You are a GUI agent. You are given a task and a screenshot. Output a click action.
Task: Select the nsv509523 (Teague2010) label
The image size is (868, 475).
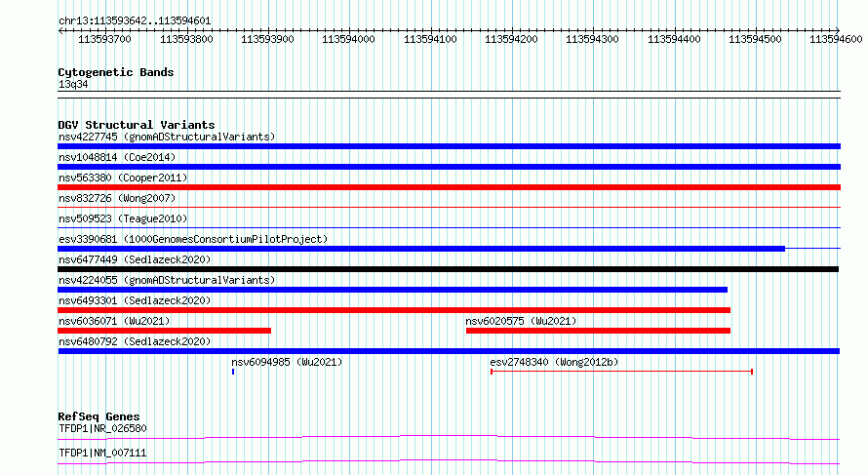(x=123, y=218)
